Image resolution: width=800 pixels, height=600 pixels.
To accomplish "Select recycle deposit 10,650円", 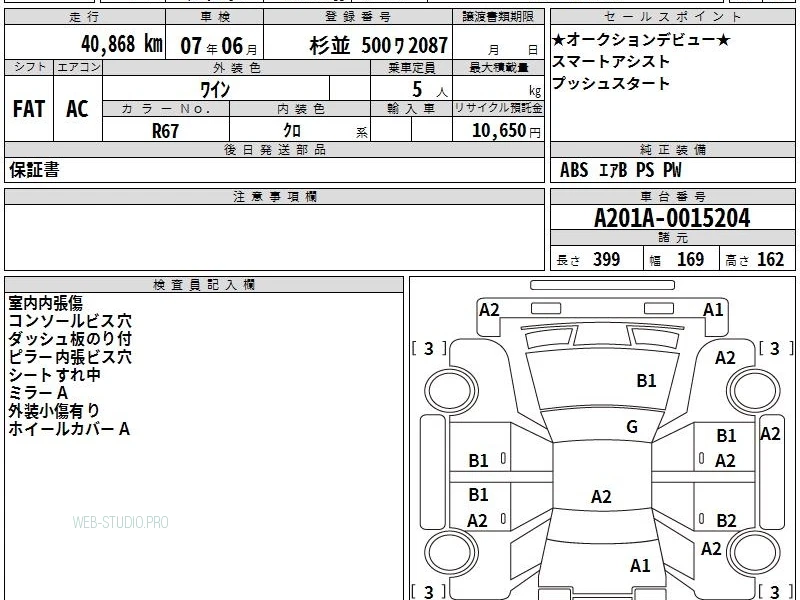I will click(x=506, y=131).
